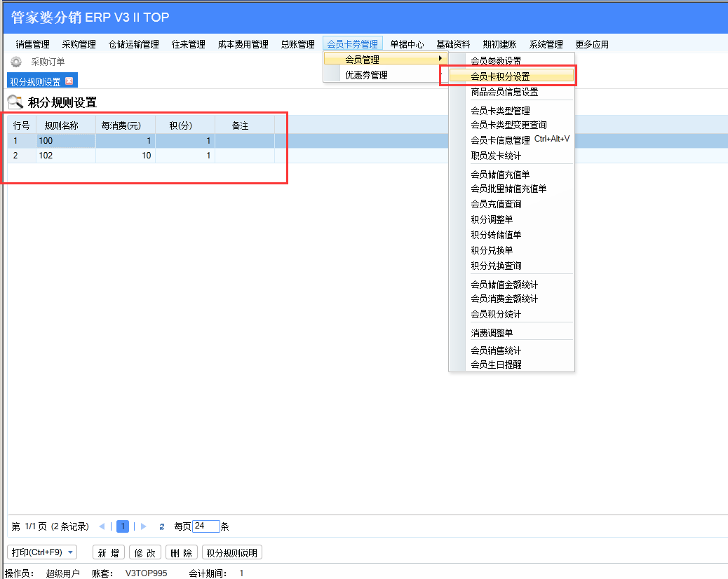
Task: Click the magnifier icon beside 积分规则设置 title
Action: (15, 102)
